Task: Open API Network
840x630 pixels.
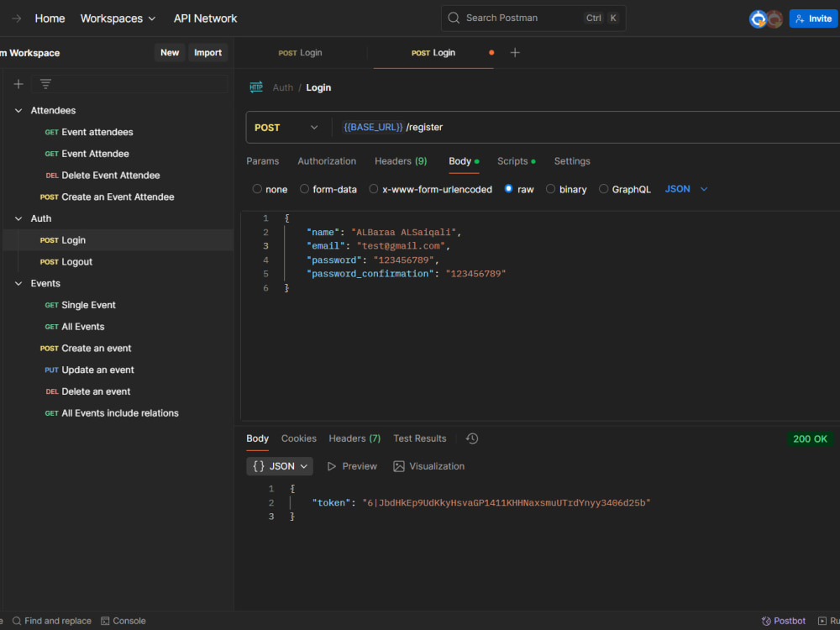Action: click(x=205, y=18)
